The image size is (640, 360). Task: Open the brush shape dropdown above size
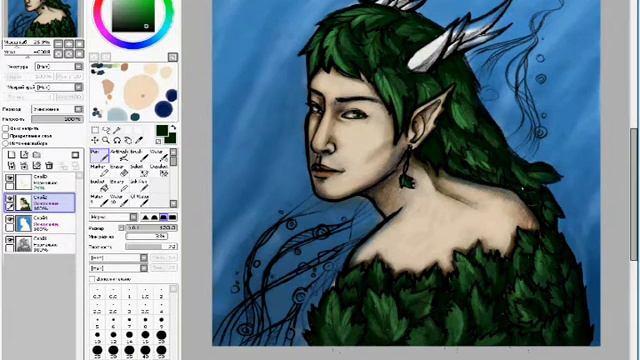pyautogui.click(x=113, y=217)
